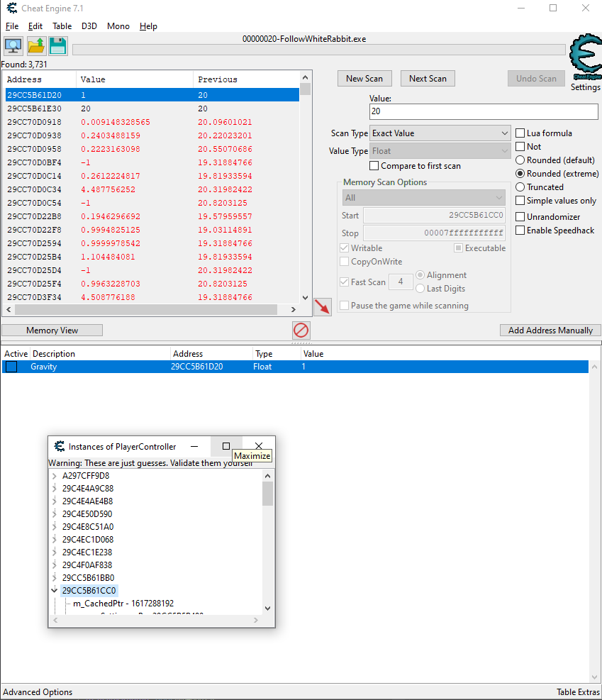This screenshot has width=602, height=700.
Task: Click the New Scan button
Action: coord(364,79)
